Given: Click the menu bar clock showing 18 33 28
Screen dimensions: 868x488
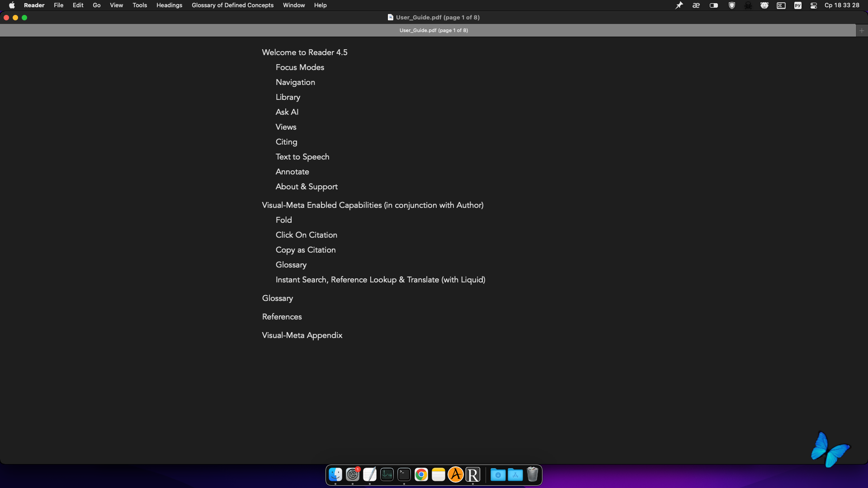Looking at the screenshot, I should pos(842,5).
